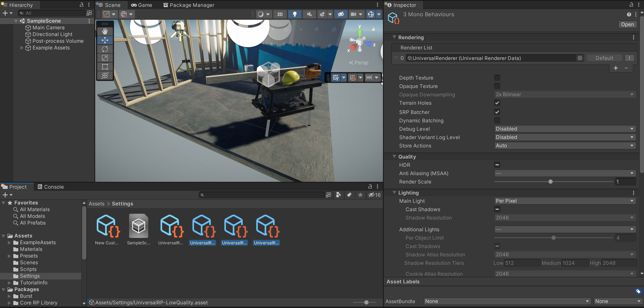Expand Example Assets in the Hierarchy

pos(22,48)
